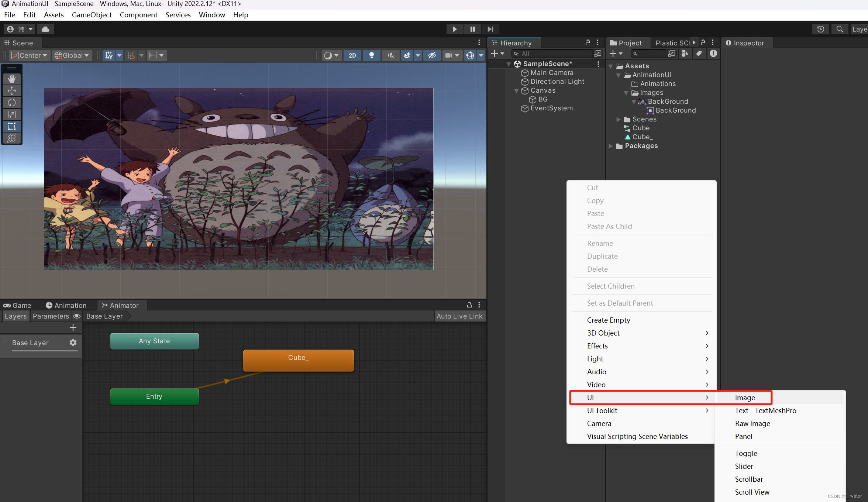The image size is (868, 502).
Task: Lock the Hierarchy panel
Action: tap(588, 43)
